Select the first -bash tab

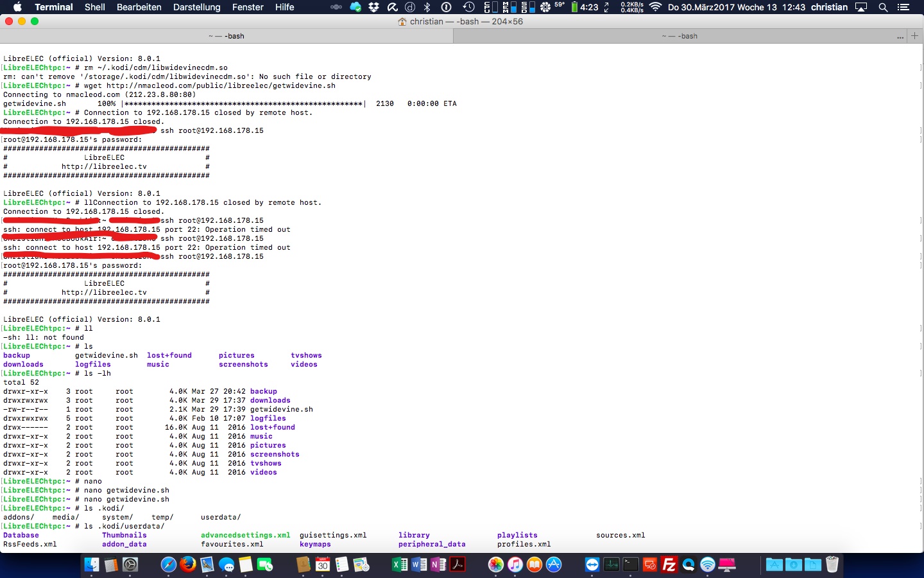(227, 36)
